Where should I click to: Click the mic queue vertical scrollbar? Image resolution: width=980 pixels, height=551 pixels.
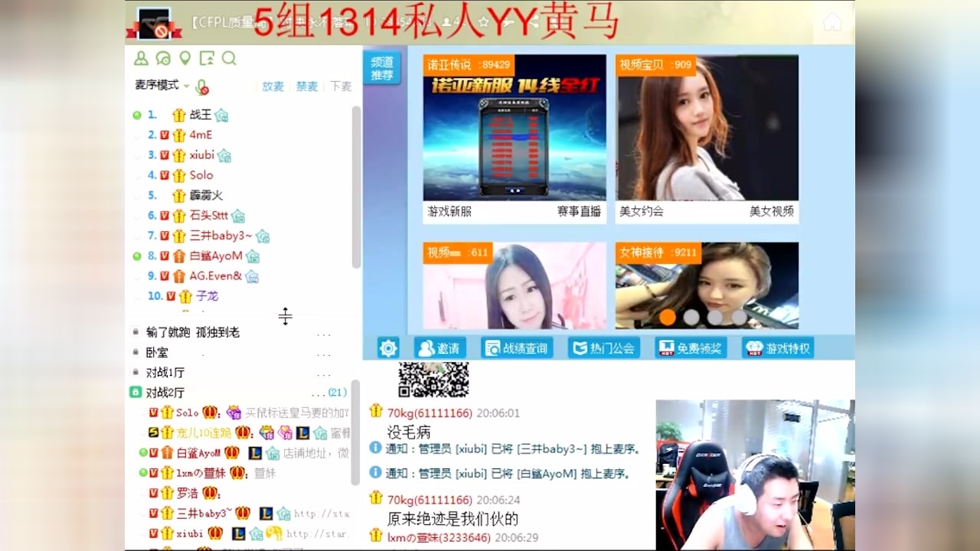click(356, 187)
